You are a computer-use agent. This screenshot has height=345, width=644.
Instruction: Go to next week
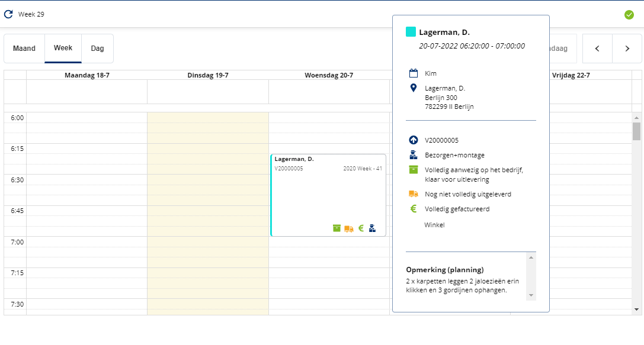point(627,49)
